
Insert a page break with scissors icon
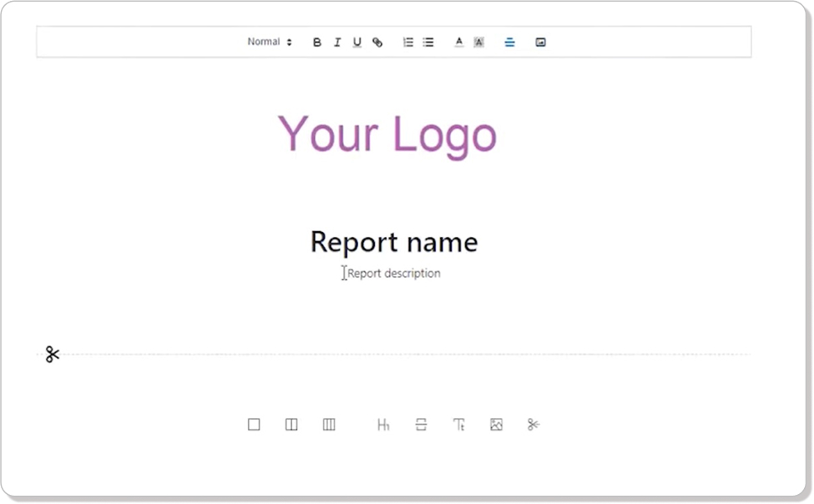click(533, 425)
